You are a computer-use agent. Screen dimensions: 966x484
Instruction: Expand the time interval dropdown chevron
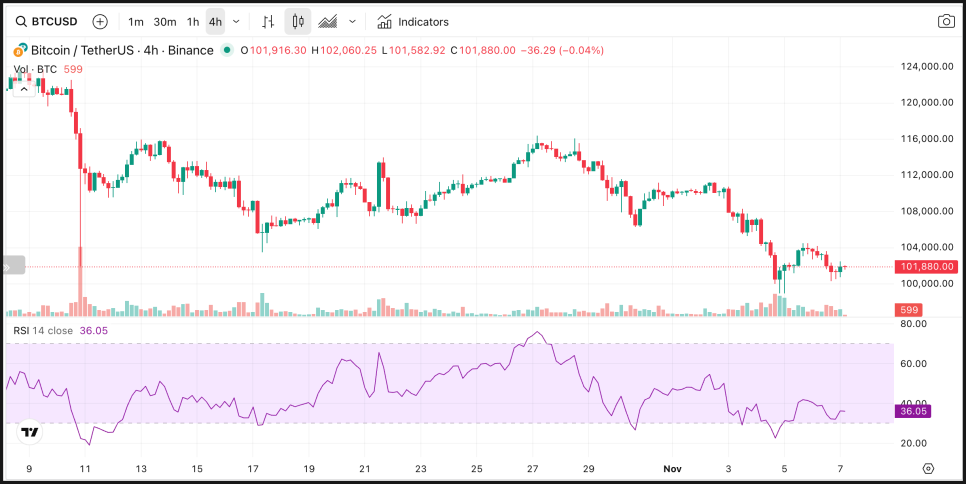236,21
